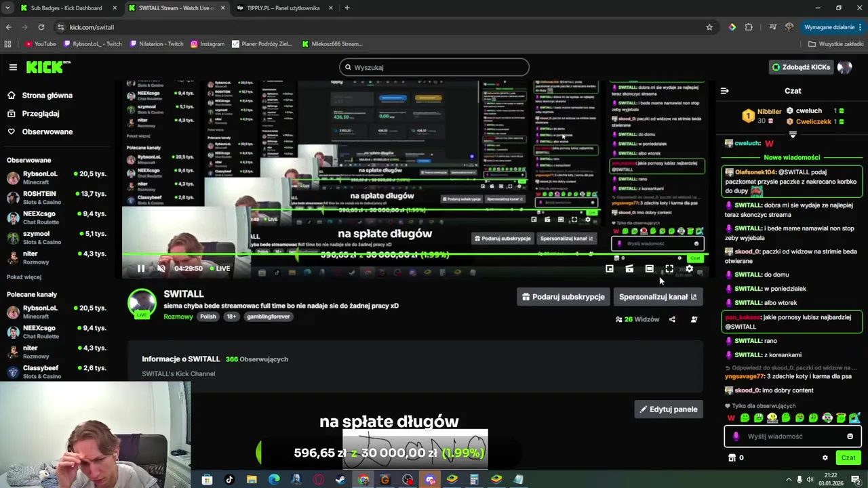Open the user profile avatar menu

[844, 67]
